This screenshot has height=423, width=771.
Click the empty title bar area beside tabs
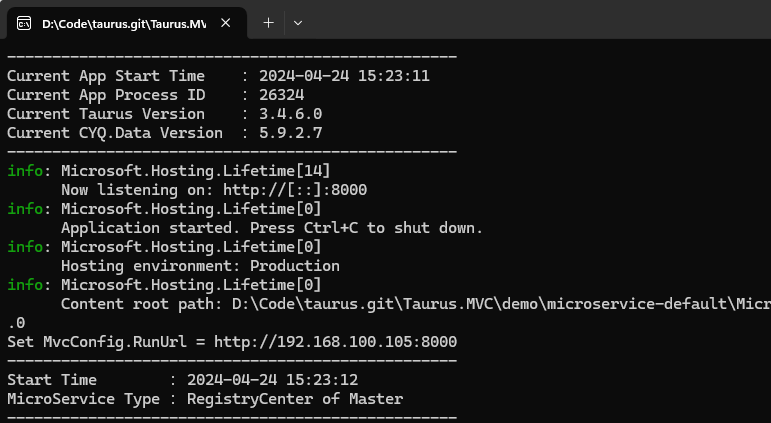tap(538, 20)
